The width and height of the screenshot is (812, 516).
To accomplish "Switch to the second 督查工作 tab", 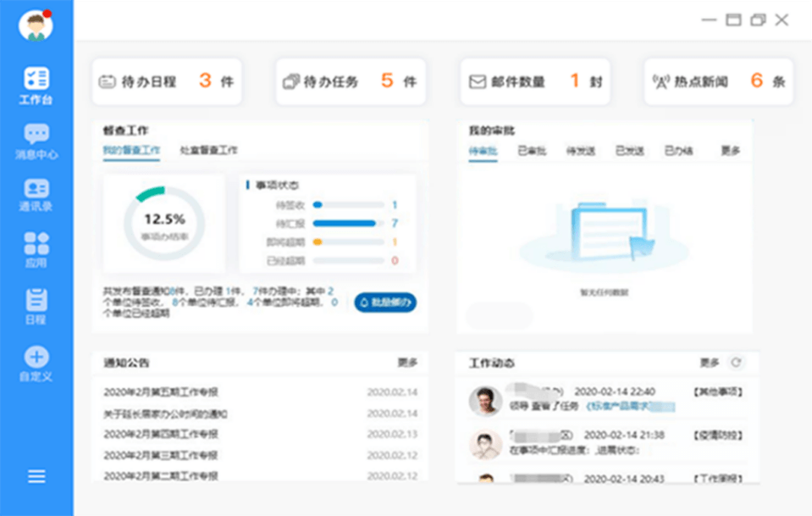I will pos(208,150).
